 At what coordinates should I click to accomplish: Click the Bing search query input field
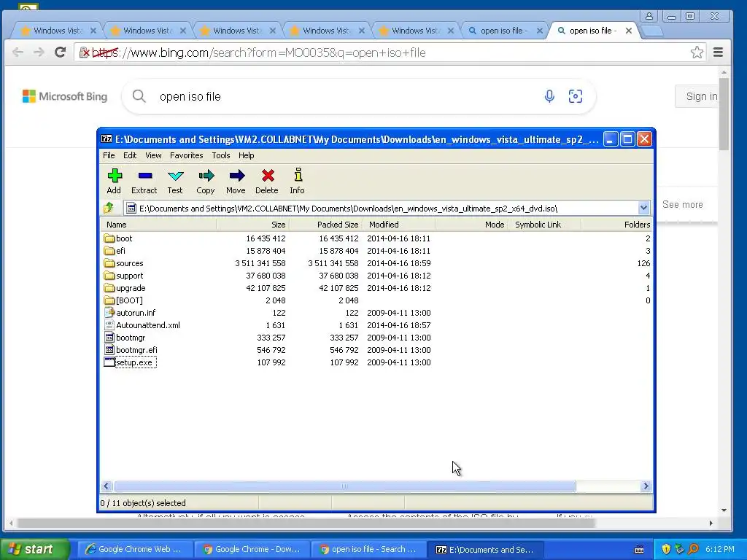(347, 96)
